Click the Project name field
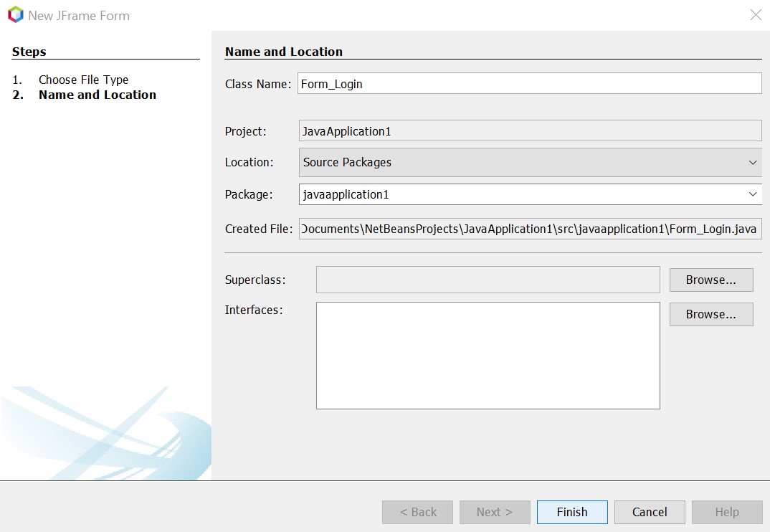 (531, 130)
